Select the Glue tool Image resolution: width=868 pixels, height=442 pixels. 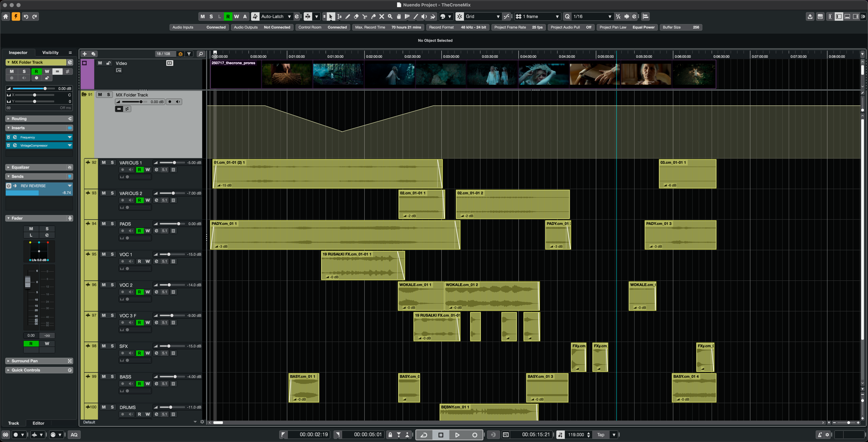pos(373,17)
